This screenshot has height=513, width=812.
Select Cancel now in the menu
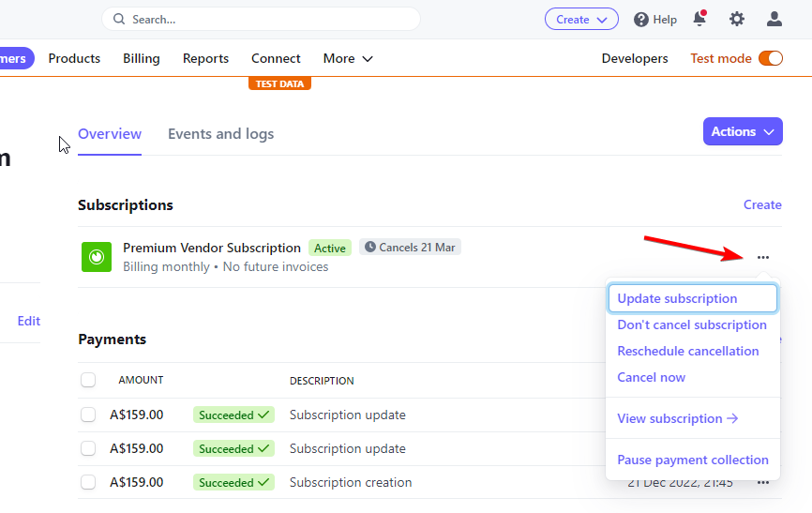point(651,377)
